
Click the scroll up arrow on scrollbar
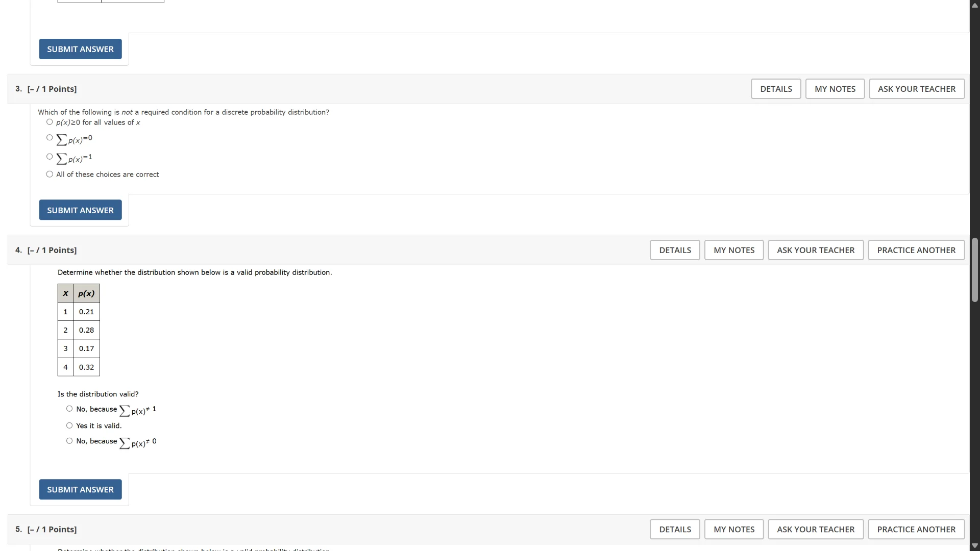pos(974,5)
